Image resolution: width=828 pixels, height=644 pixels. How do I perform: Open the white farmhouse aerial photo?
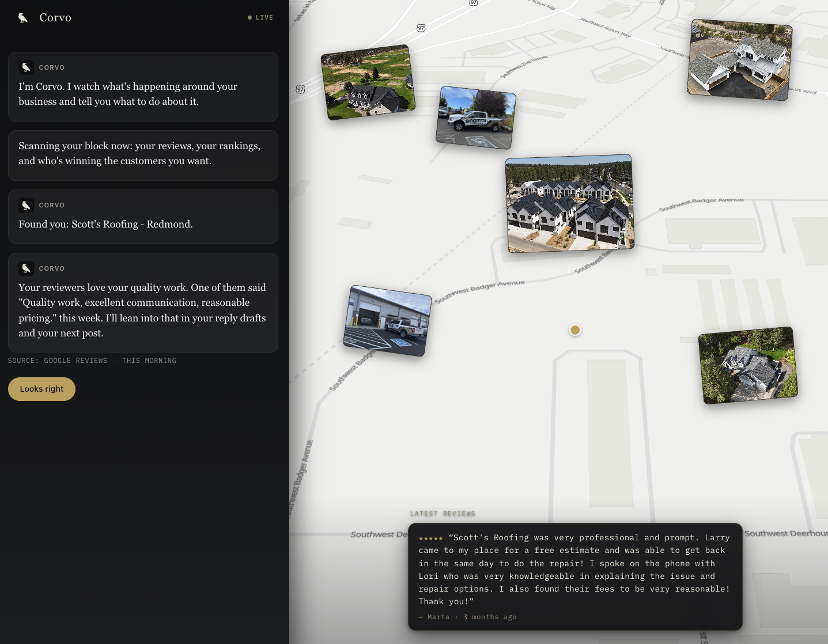tap(739, 60)
